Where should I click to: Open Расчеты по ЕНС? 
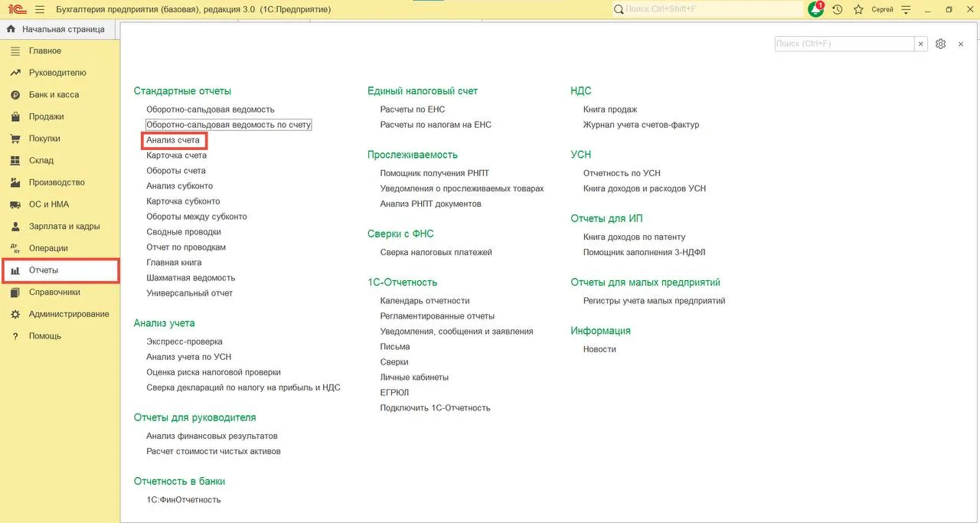[x=413, y=110]
